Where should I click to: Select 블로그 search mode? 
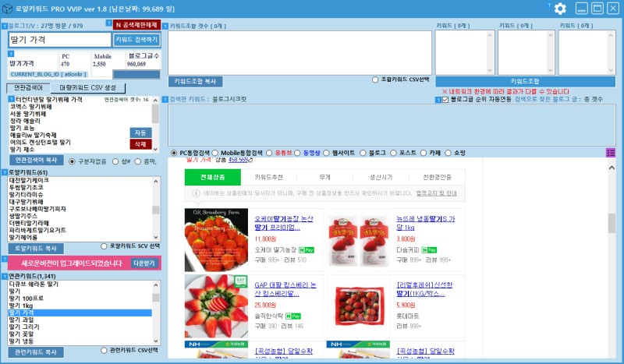tap(363, 153)
